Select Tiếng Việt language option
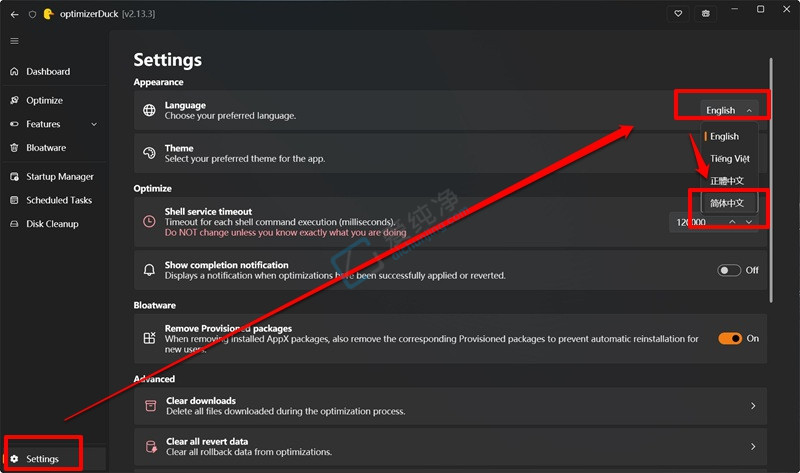The width and height of the screenshot is (800, 473). click(729, 159)
